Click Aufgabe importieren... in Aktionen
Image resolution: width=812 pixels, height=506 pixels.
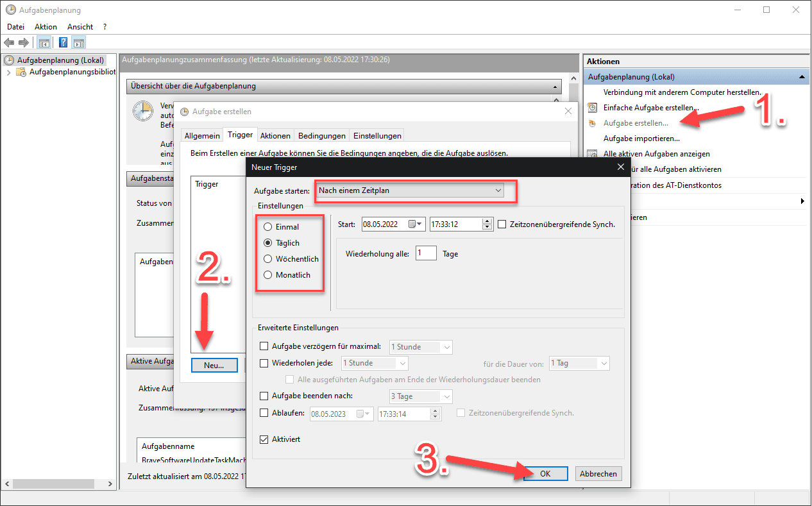click(641, 139)
